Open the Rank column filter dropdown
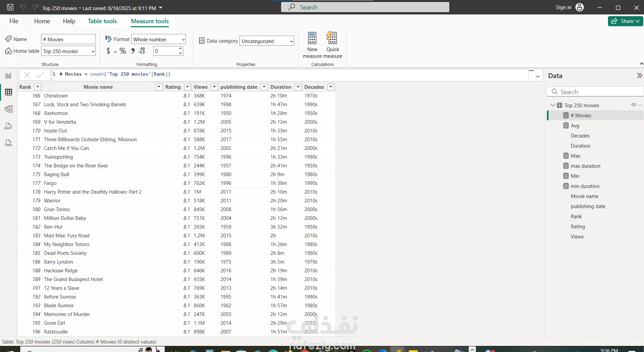 point(38,87)
